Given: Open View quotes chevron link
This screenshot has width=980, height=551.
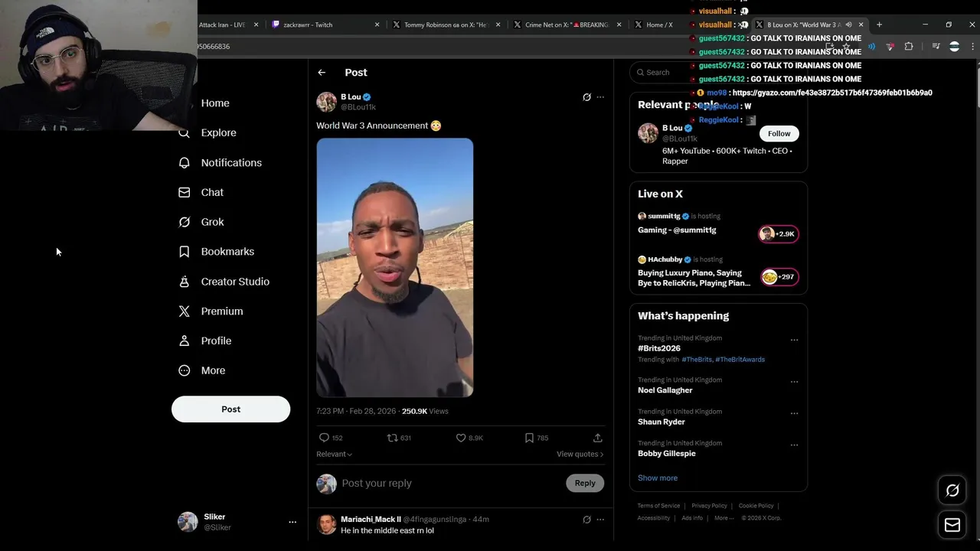Looking at the screenshot, I should click(580, 455).
